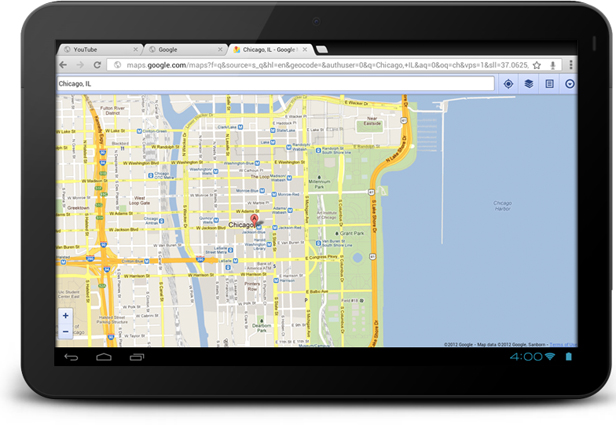The width and height of the screenshot is (616, 425).
Task: Click the Chicago, IL search field
Action: tap(275, 84)
